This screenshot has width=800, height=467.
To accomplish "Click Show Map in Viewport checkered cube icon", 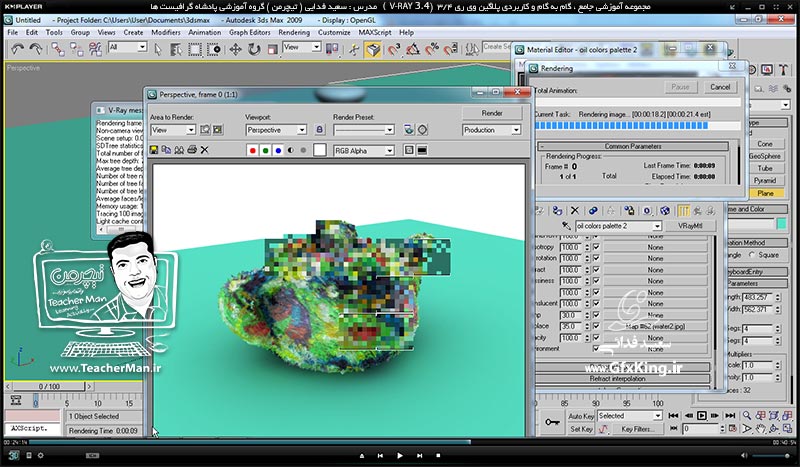I will point(665,211).
